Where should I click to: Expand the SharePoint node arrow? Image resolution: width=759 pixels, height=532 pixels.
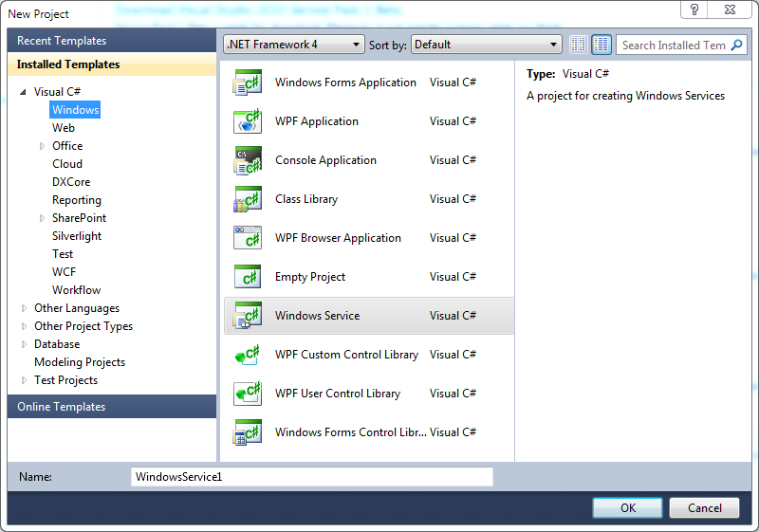pos(42,218)
